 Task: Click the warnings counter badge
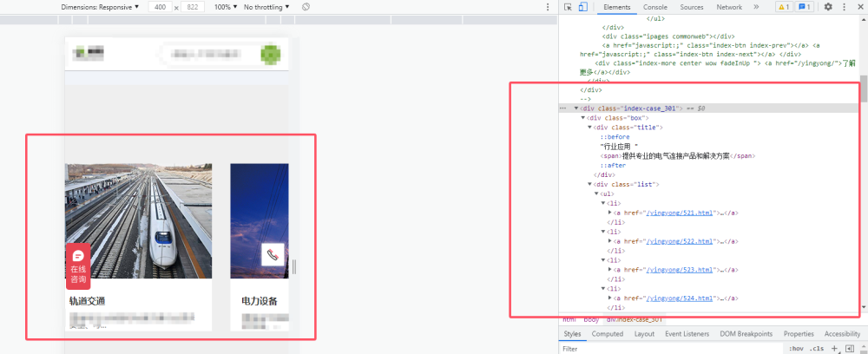[x=784, y=7]
